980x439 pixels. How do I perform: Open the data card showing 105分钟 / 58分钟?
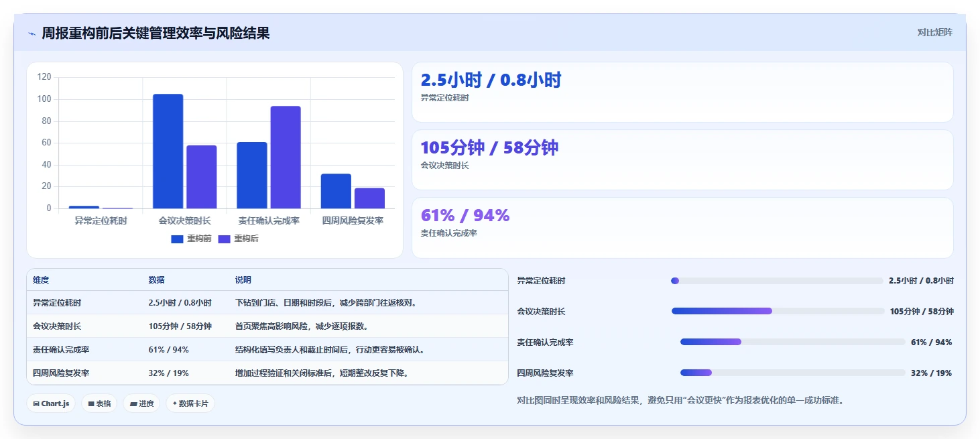[x=682, y=160]
